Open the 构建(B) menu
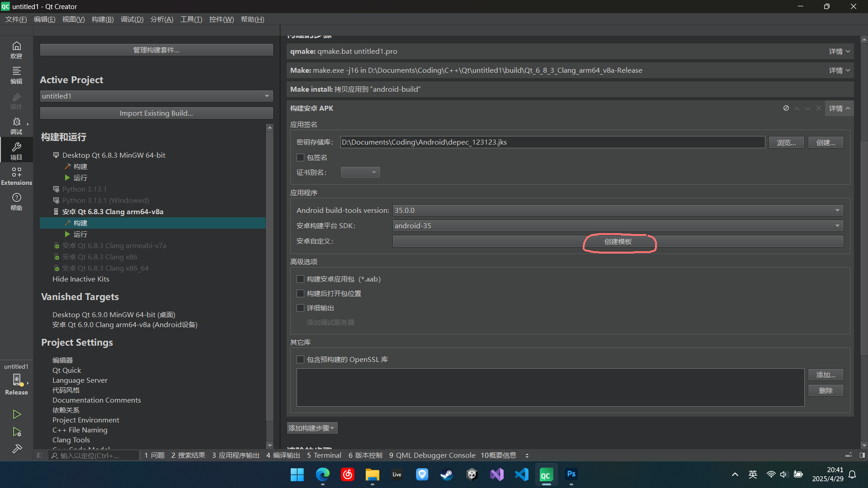Image resolution: width=868 pixels, height=488 pixels. point(103,19)
